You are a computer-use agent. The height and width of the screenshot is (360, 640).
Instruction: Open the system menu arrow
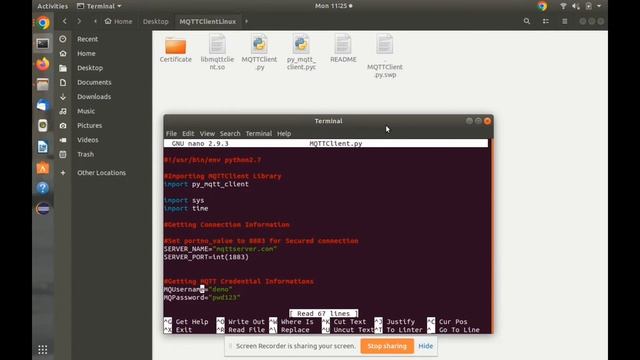[599, 6]
